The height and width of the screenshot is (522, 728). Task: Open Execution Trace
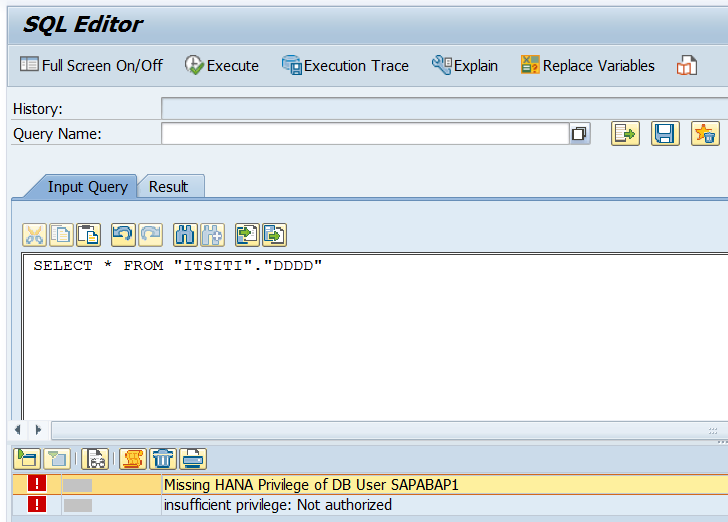click(x=345, y=65)
